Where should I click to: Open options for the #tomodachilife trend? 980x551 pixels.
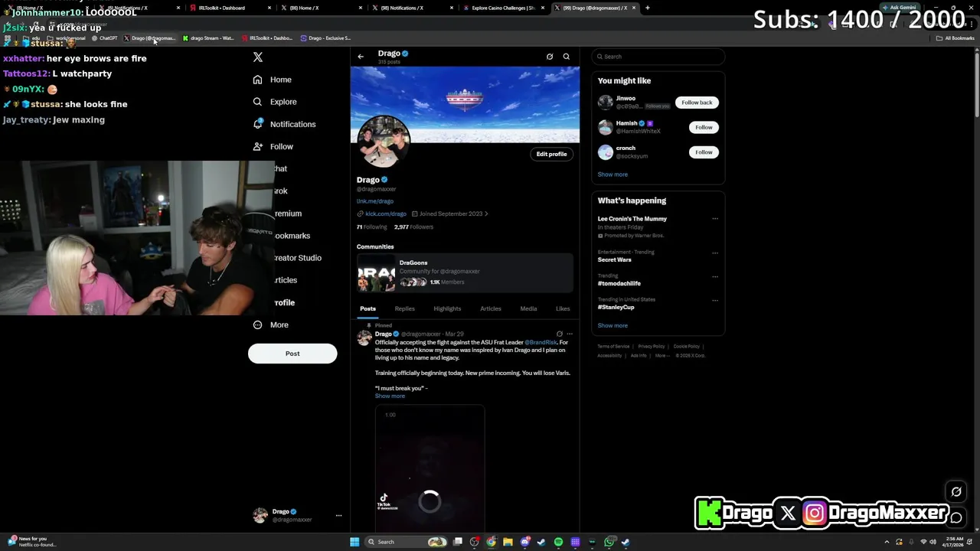point(715,276)
